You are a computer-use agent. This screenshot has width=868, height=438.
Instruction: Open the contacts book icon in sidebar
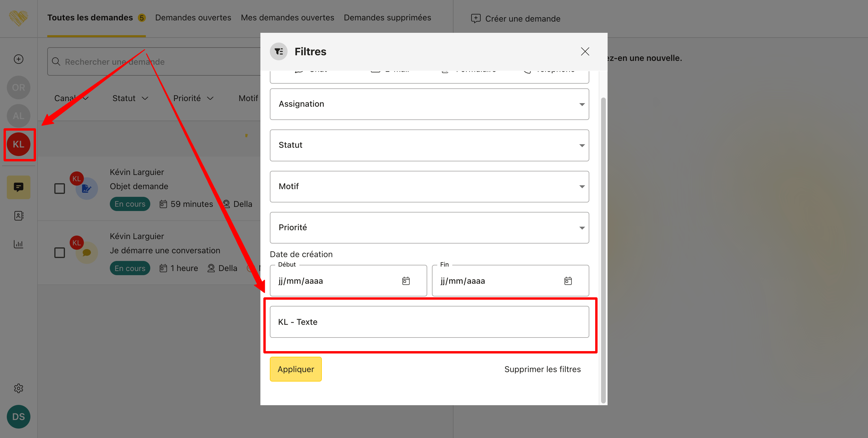19,216
